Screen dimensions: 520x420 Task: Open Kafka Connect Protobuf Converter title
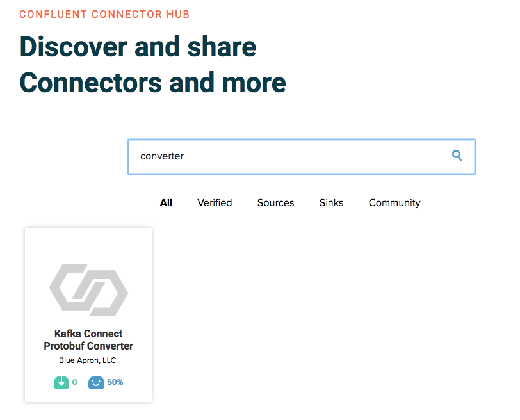(x=88, y=339)
